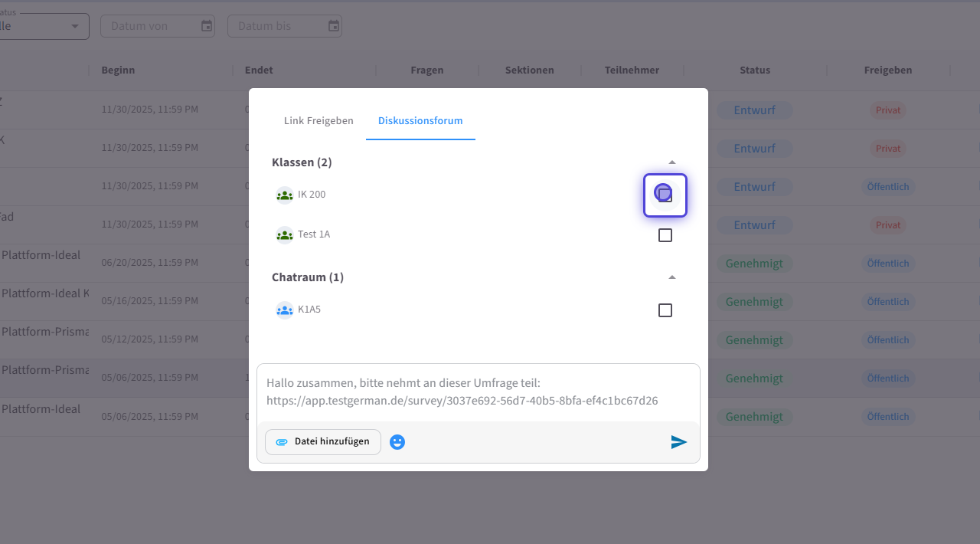This screenshot has width=980, height=544.
Task: Sort by the Beginn column header
Action: click(118, 70)
